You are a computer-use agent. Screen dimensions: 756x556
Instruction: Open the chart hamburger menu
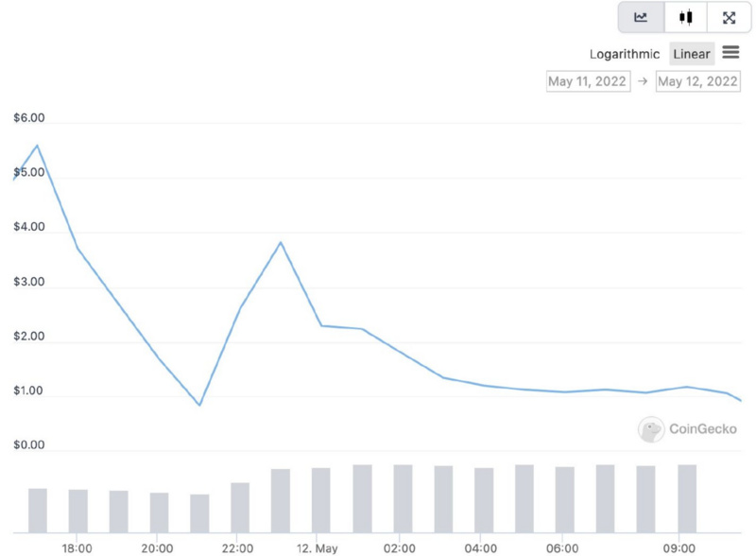pyautogui.click(x=730, y=53)
